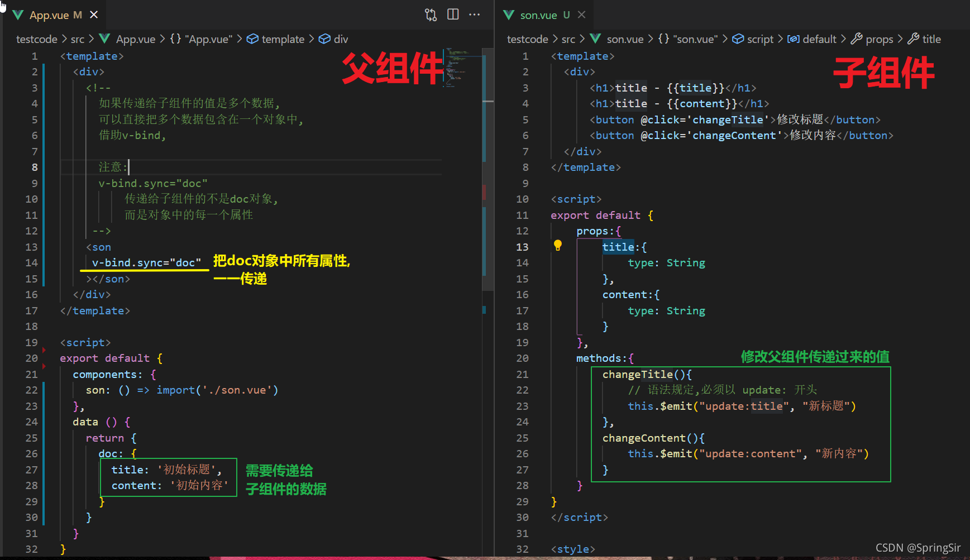Place cursor on v-bind.sync="doc" attribute line 14
970x560 pixels.
146,262
